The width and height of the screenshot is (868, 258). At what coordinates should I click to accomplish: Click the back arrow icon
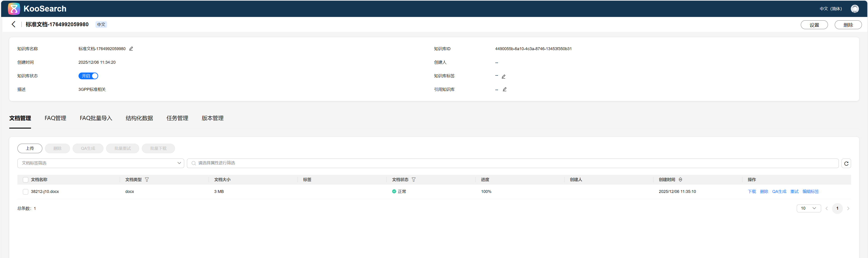(x=14, y=24)
